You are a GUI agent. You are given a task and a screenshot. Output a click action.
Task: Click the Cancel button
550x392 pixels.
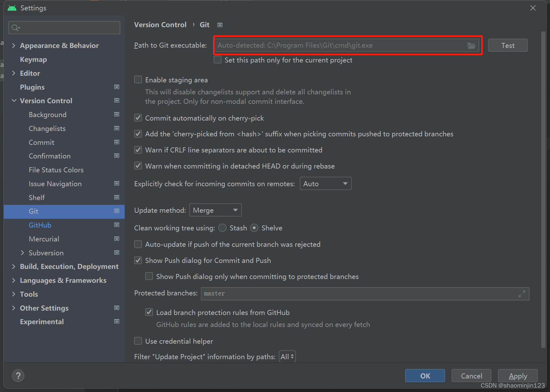click(x=471, y=376)
